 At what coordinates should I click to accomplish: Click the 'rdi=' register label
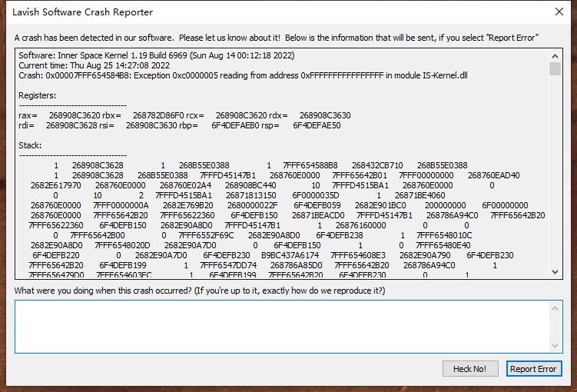click(26, 125)
